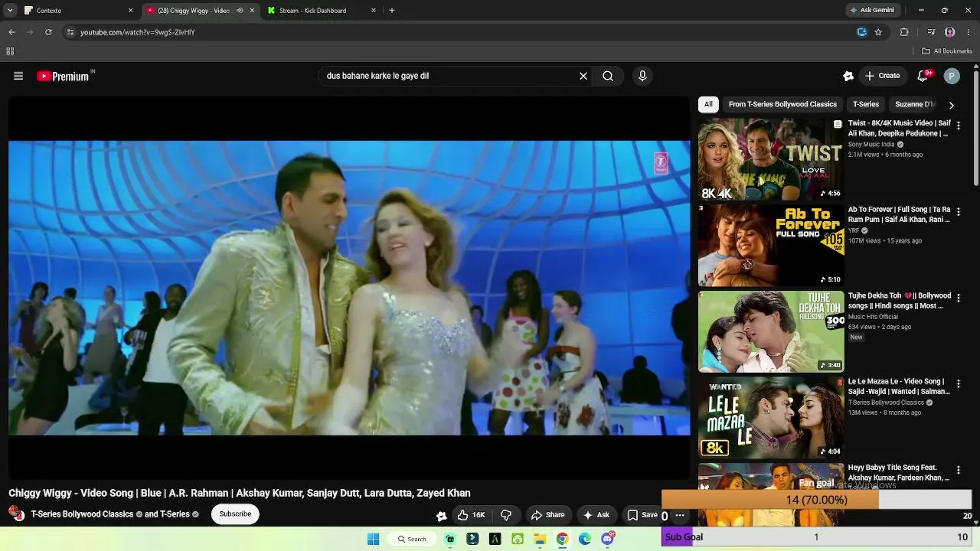The image size is (980, 551).
Task: Subscribe to T-Series Bollywood Classics
Action: (x=235, y=514)
